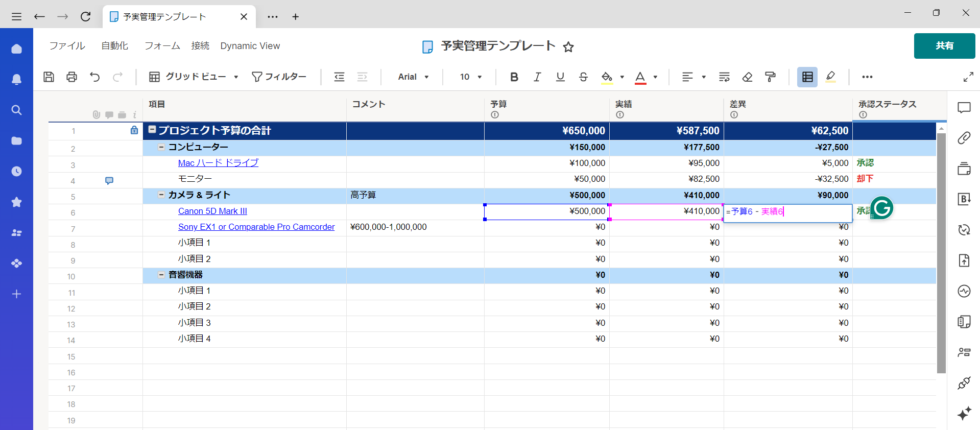Open the ファイル menu

click(x=67, y=45)
